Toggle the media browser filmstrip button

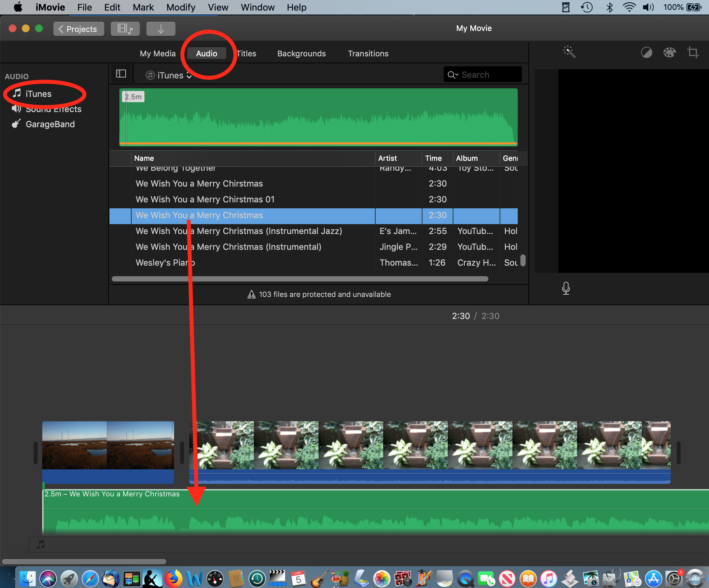[125, 29]
